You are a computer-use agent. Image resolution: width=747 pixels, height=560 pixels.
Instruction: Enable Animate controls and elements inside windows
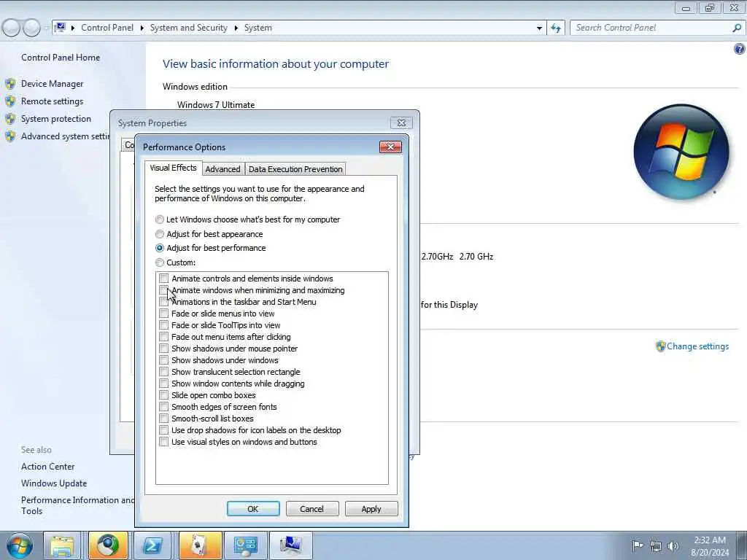164,279
